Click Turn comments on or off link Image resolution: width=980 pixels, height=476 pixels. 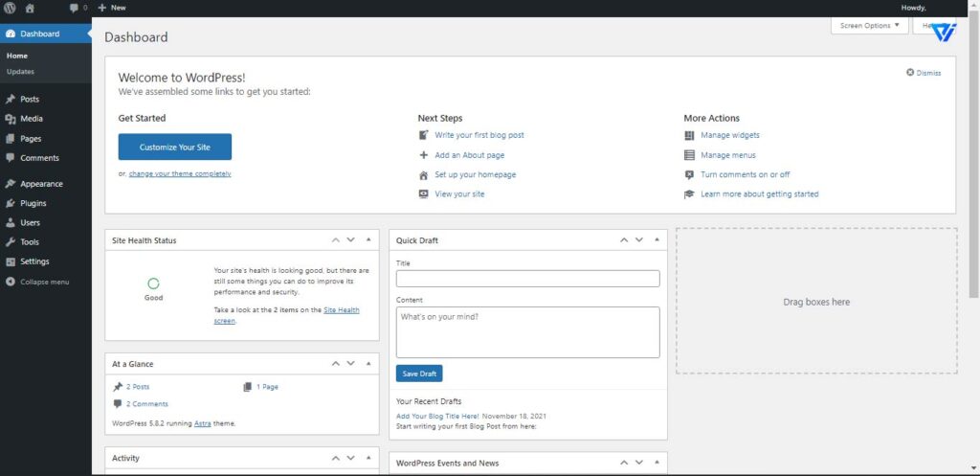coord(745,174)
